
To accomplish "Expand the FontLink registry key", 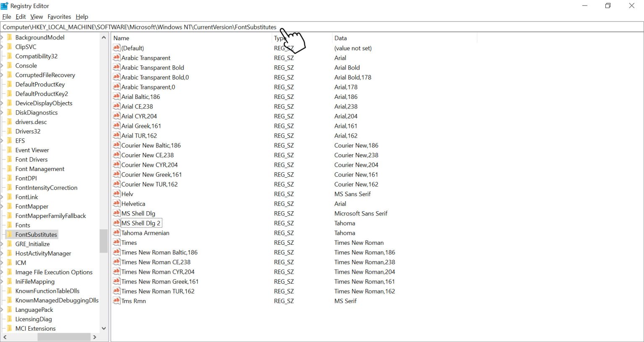I will [2, 197].
